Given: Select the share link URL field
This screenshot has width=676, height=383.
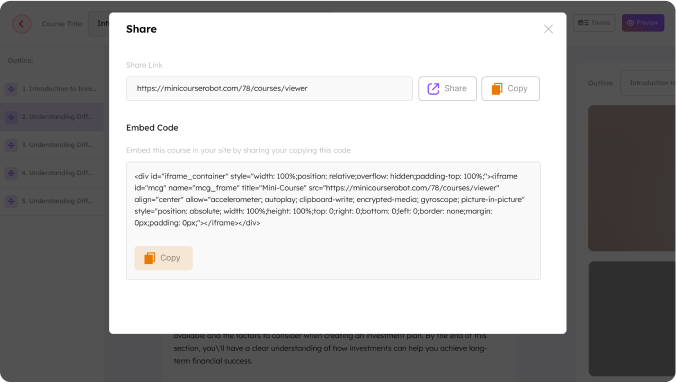Looking at the screenshot, I should [x=269, y=88].
